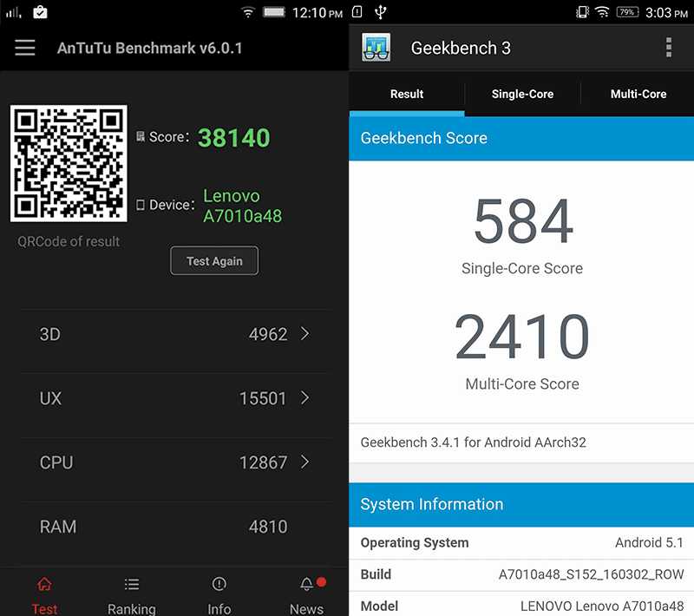Tap the shopping bag notification icon

point(40,12)
